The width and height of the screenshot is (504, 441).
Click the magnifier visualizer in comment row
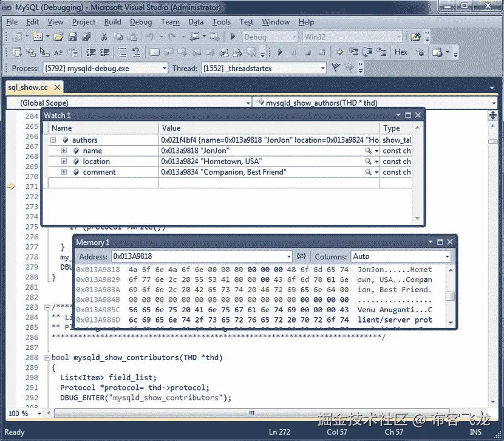pos(368,172)
